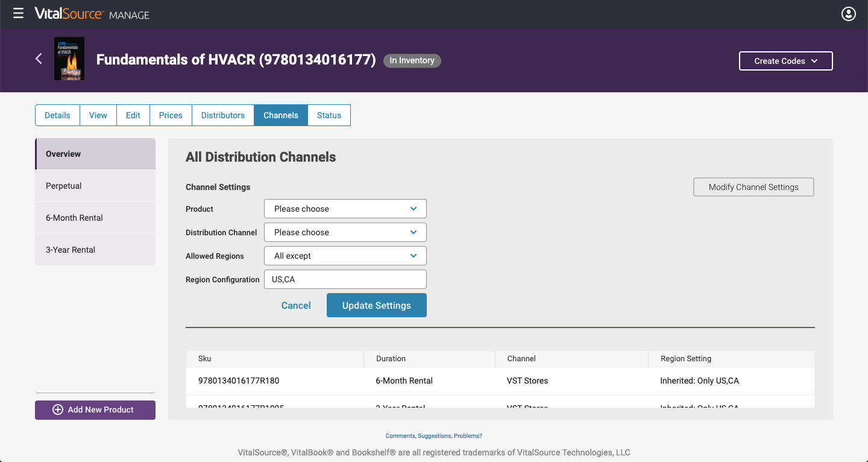The image size is (868, 462).
Task: Select 6-Month Rental in the sidebar
Action: [x=95, y=218]
